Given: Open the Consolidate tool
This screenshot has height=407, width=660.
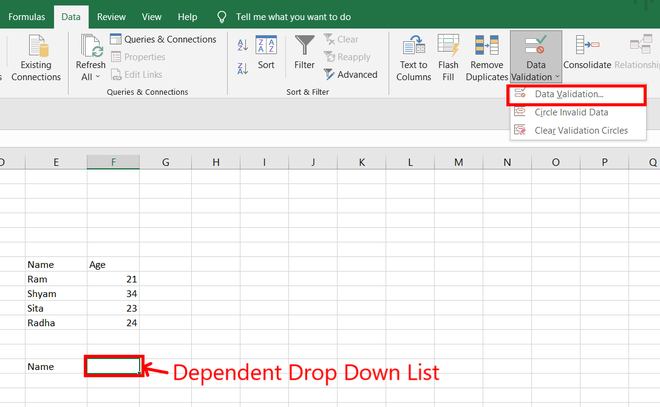Looking at the screenshot, I should tap(587, 53).
